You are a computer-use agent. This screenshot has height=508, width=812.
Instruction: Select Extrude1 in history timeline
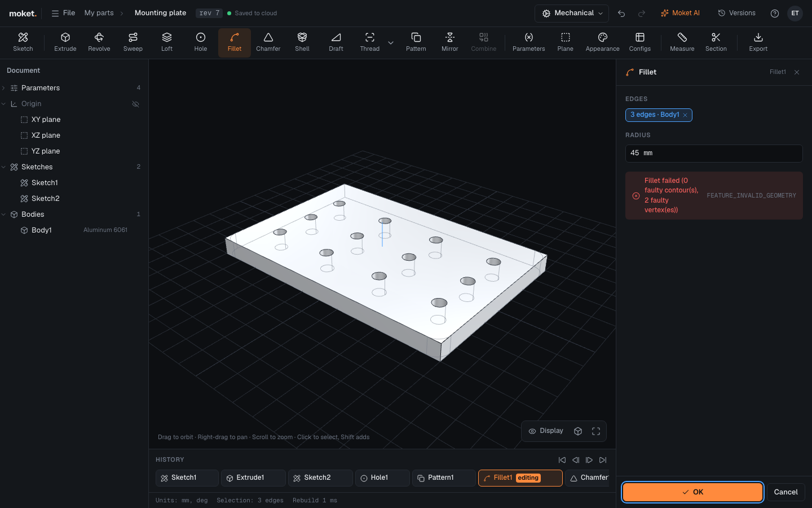[x=253, y=478]
